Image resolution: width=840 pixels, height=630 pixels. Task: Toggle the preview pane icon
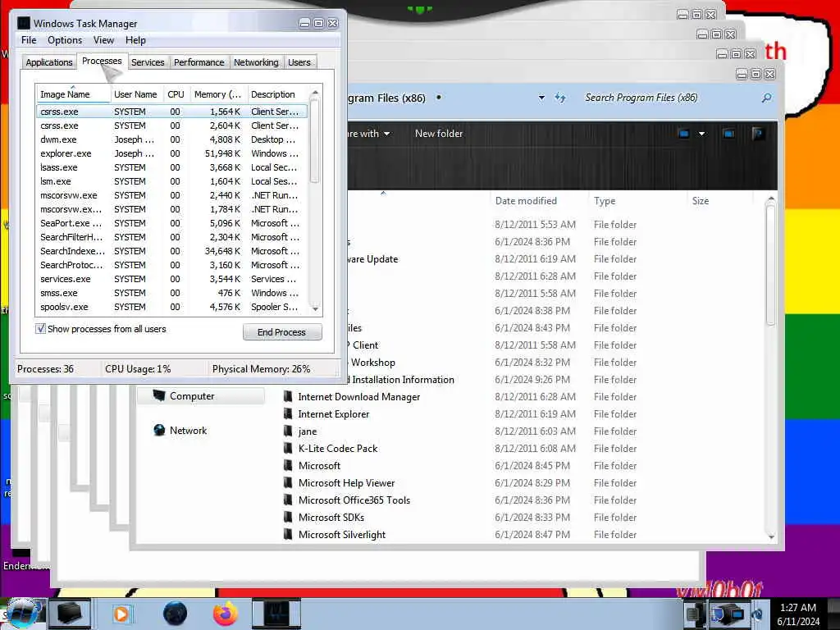[728, 134]
